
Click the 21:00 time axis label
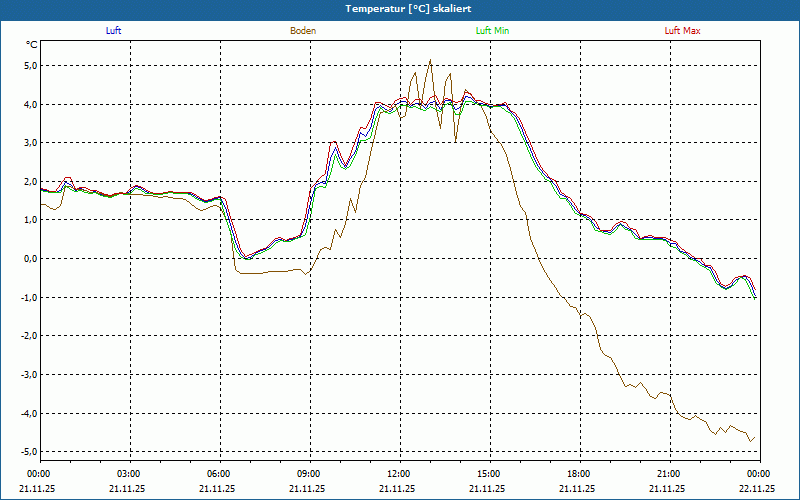pos(670,474)
